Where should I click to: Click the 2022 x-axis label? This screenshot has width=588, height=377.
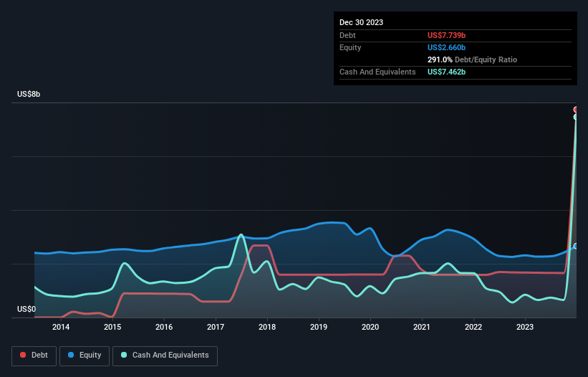pos(473,327)
